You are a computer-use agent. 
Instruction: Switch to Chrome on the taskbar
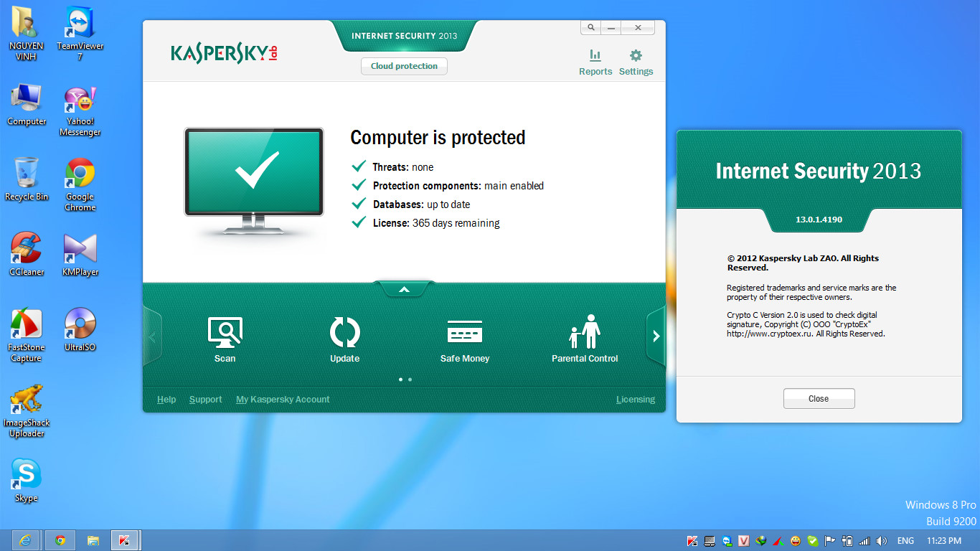point(60,540)
